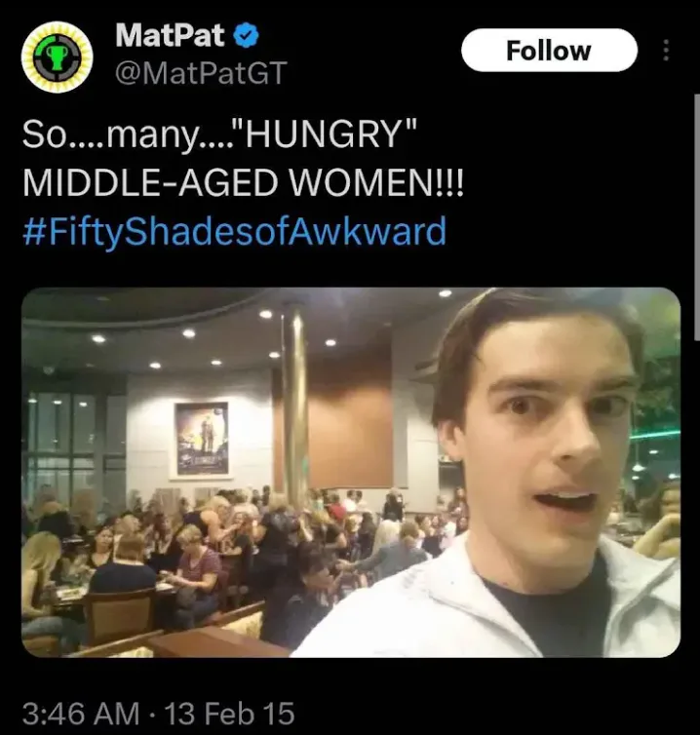
Task: Click the MIDDLE-AGED WOMEN!!! text line
Action: coord(243,182)
